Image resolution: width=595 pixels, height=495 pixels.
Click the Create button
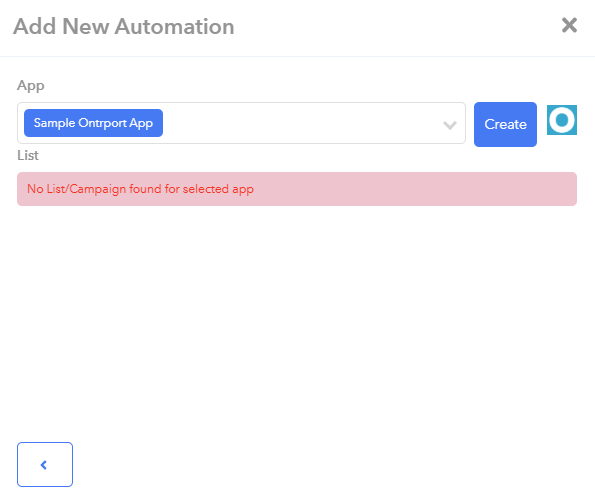click(x=505, y=124)
